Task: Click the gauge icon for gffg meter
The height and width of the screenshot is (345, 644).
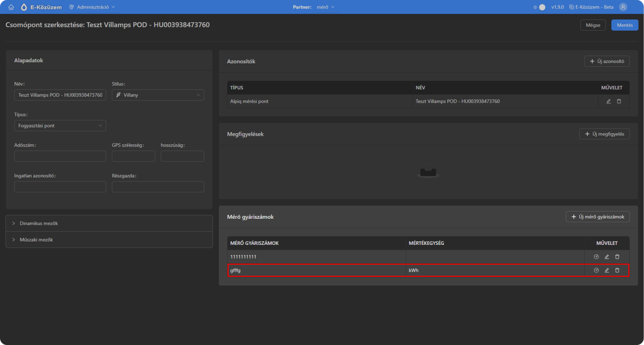Action: point(596,270)
